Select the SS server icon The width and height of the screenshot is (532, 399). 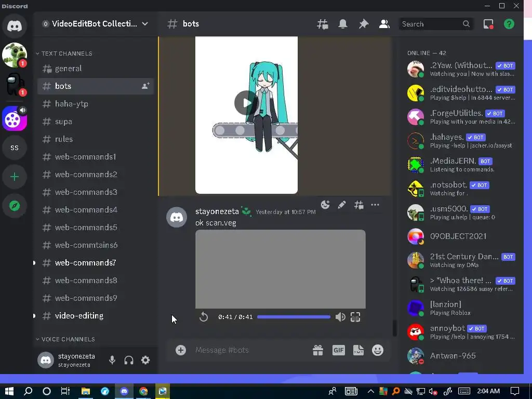click(x=14, y=148)
